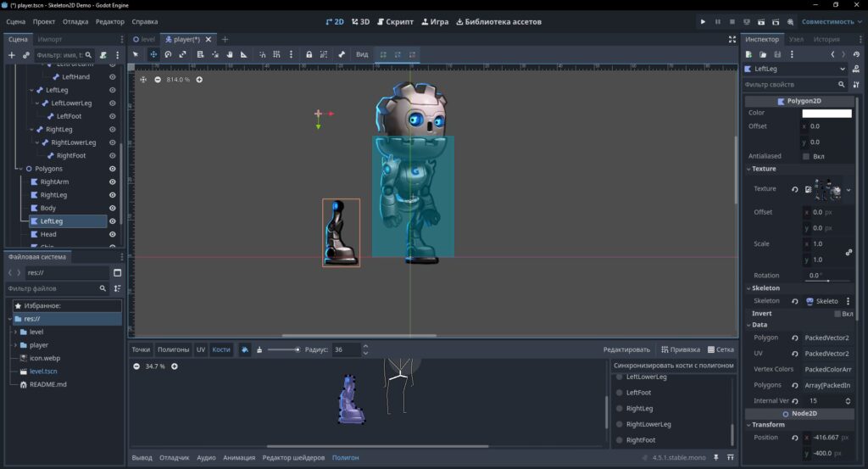Switch to 3D workspace
Viewport: 868px width, 469px height.
click(x=360, y=21)
